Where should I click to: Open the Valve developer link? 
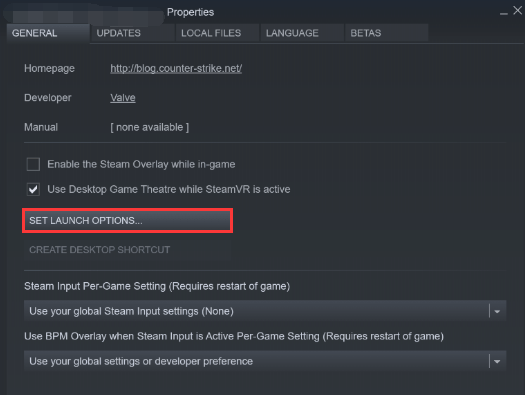123,98
